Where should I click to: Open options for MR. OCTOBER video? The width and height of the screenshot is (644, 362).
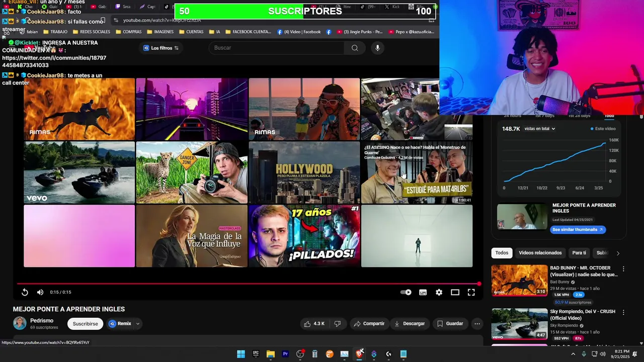pos(623,269)
